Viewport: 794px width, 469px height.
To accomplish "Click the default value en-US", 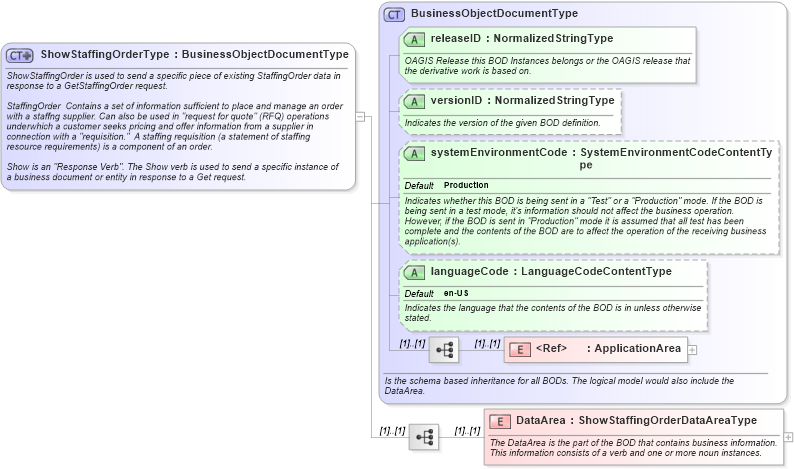I will point(456,293).
